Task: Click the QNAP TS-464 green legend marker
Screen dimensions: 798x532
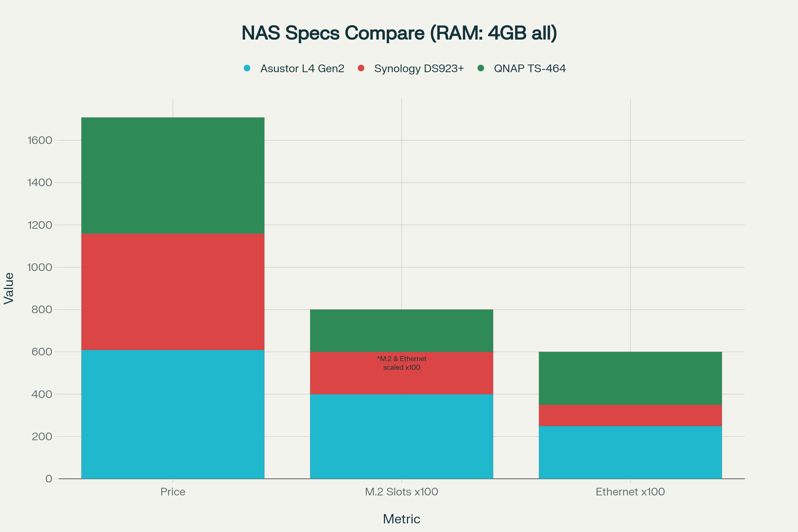Action: pos(481,68)
